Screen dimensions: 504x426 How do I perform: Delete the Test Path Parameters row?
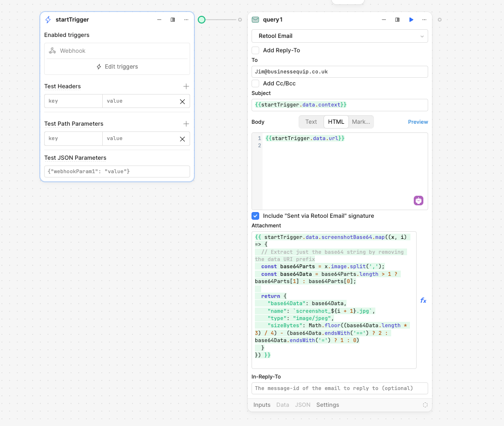182,139
